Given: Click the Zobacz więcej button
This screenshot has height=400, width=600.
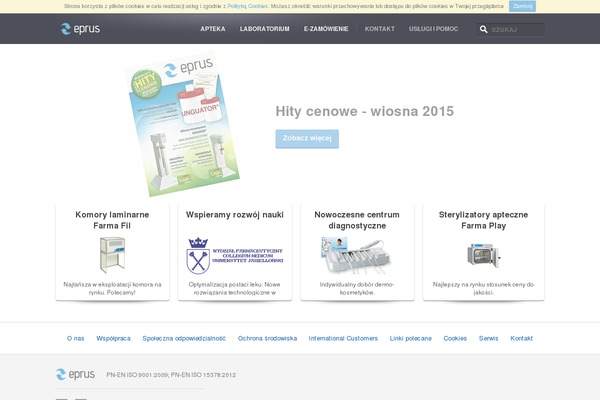Looking at the screenshot, I should click(307, 139).
